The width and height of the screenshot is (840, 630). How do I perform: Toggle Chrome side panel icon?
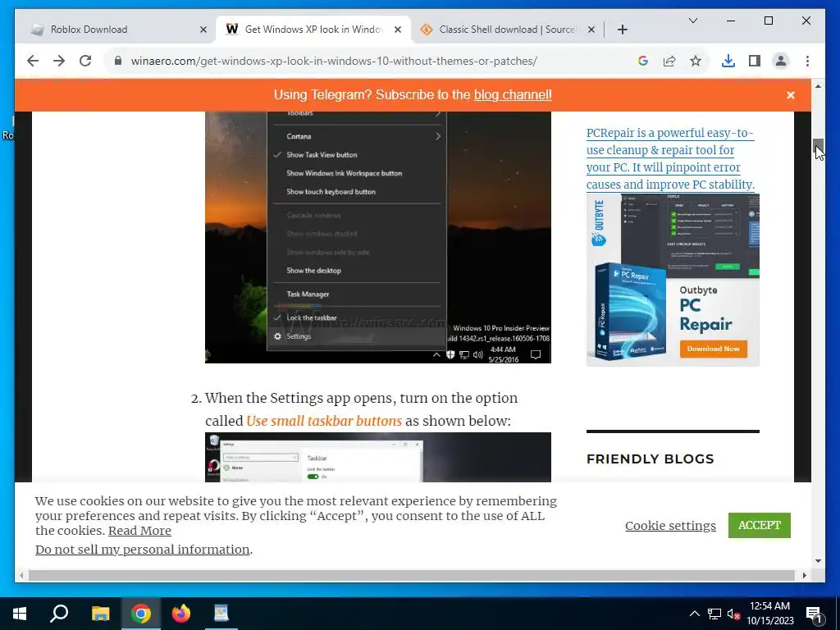point(755,61)
